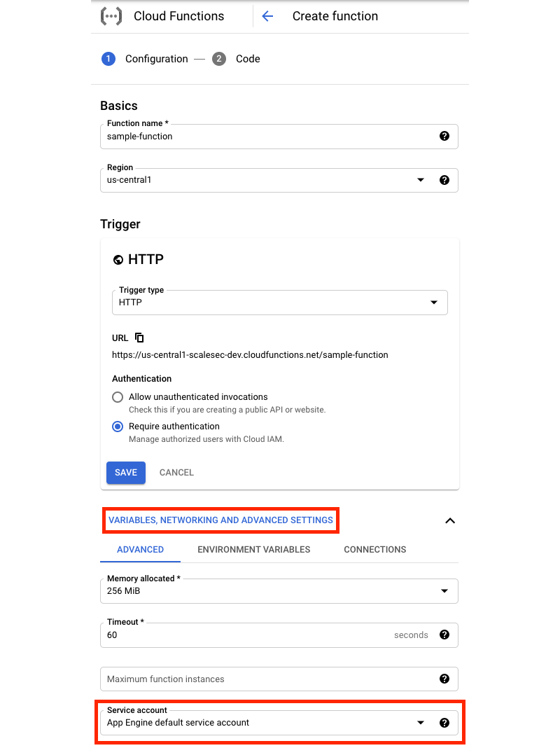Switch to the Connections tab

pos(375,550)
